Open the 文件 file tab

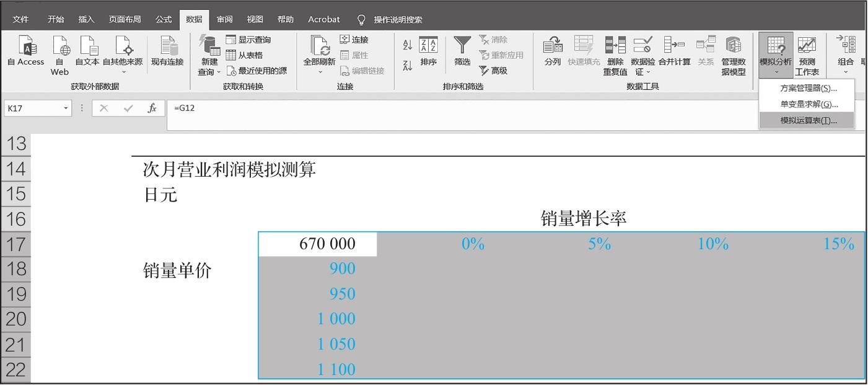coord(20,19)
